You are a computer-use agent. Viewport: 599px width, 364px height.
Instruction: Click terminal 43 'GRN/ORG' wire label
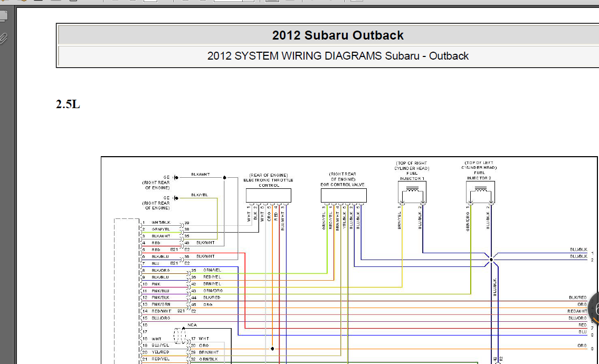(213, 291)
